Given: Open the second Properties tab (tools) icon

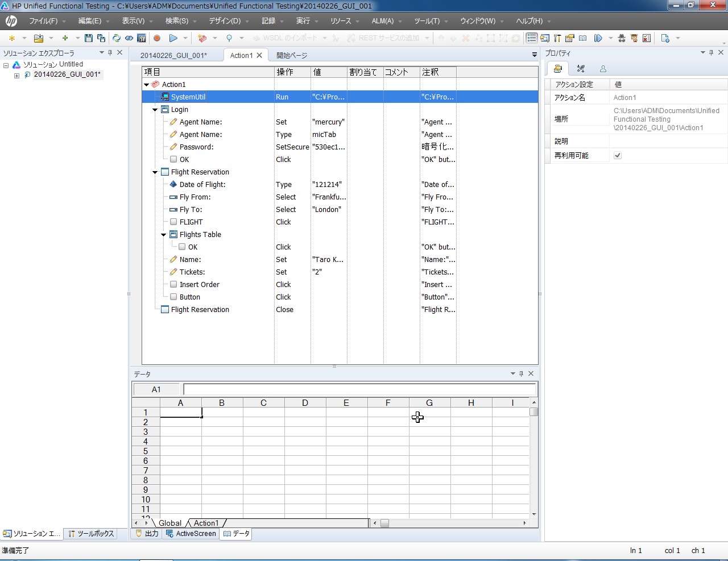Looking at the screenshot, I should (581, 68).
